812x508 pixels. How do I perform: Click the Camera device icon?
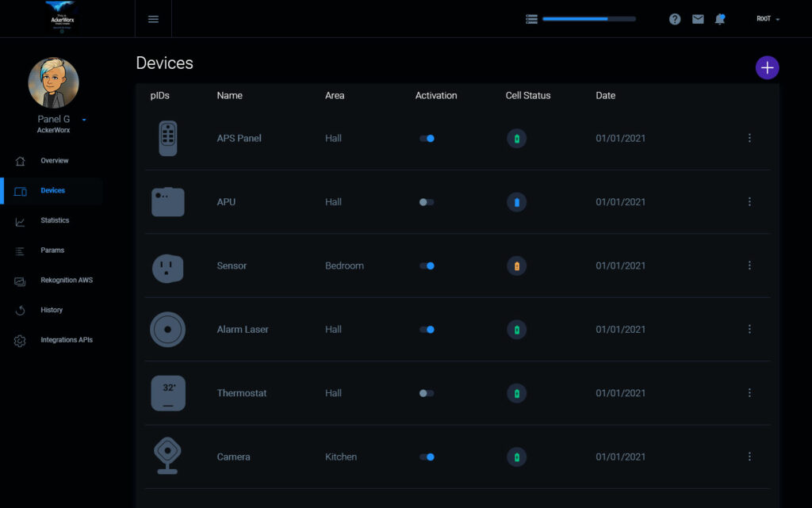click(x=168, y=456)
